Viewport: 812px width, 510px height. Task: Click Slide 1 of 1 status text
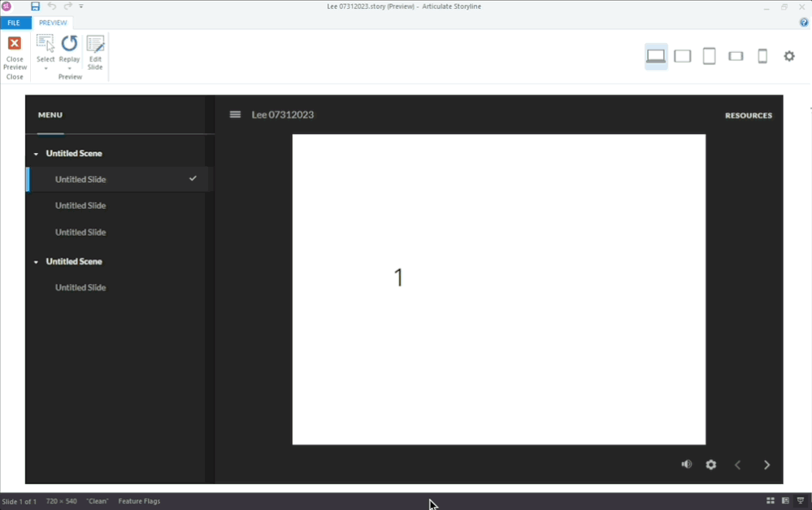point(20,502)
